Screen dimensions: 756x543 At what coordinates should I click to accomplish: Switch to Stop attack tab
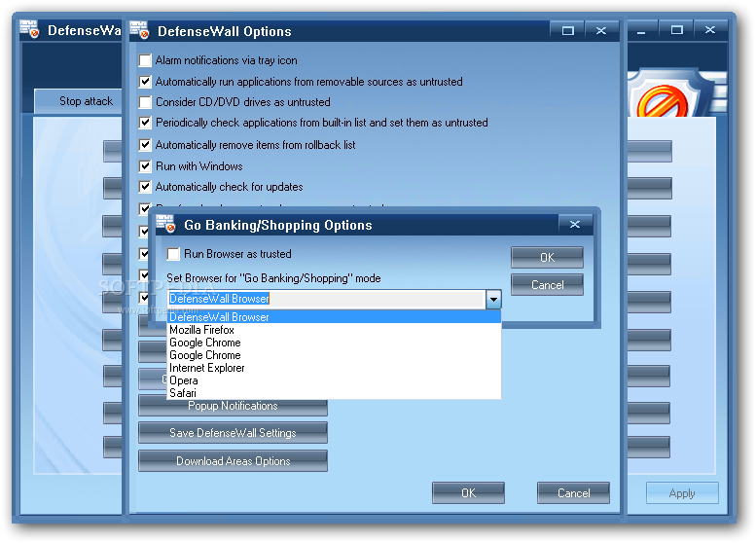[79, 101]
